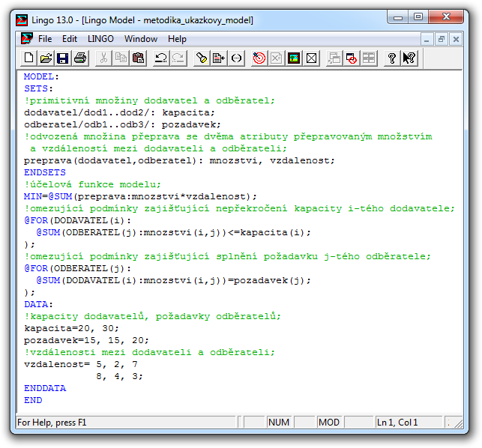
Task: Open the Window menu
Action: [141, 39]
